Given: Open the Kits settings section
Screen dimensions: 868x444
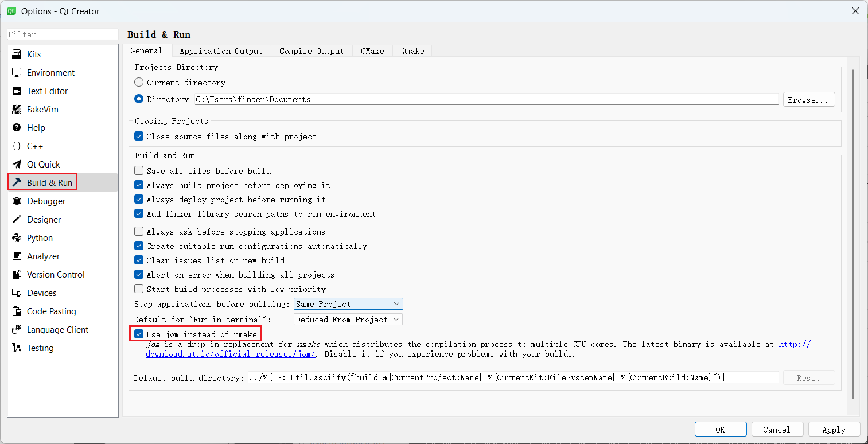Looking at the screenshot, I should tap(33, 54).
